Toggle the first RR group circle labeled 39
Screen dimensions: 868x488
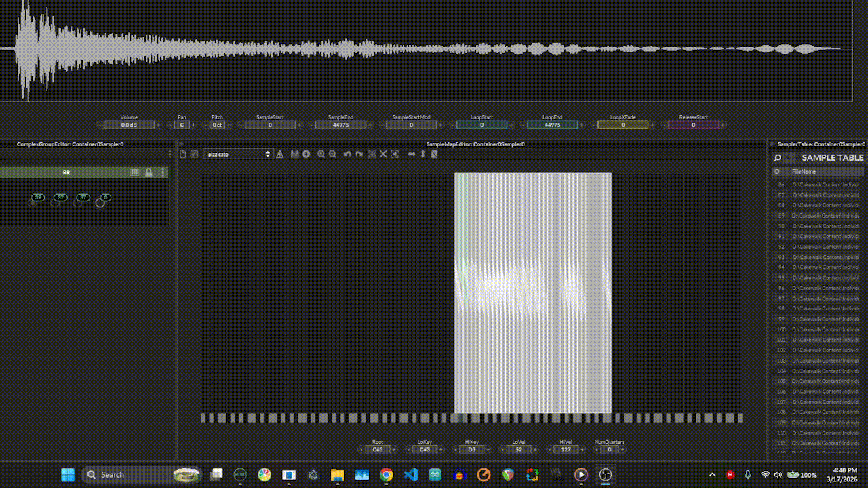33,202
